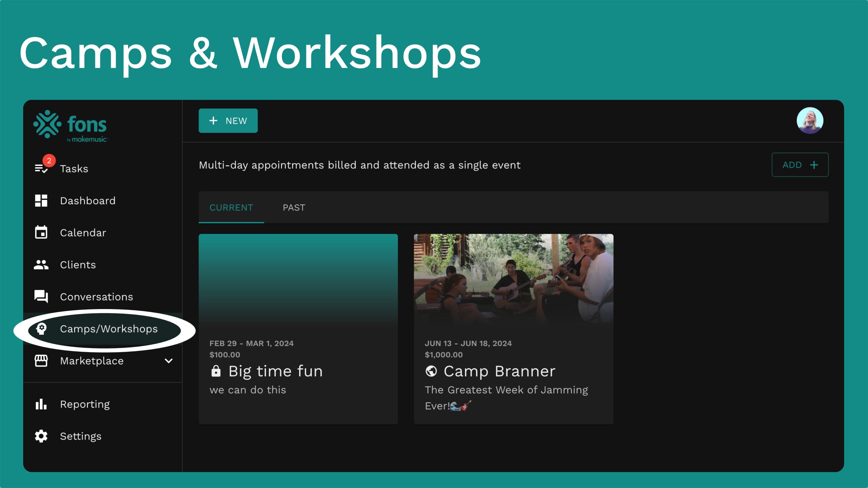Open the user profile avatar

tap(810, 121)
